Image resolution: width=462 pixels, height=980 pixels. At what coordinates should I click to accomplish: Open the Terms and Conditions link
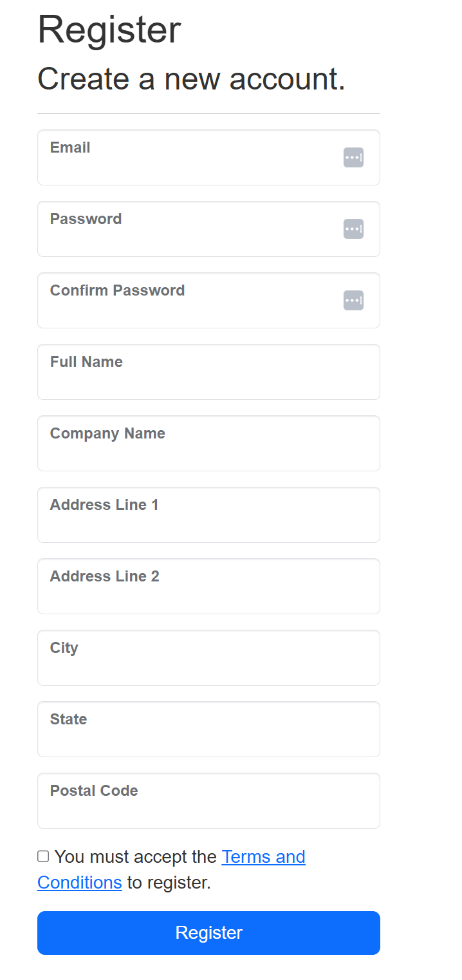pyautogui.click(x=263, y=856)
